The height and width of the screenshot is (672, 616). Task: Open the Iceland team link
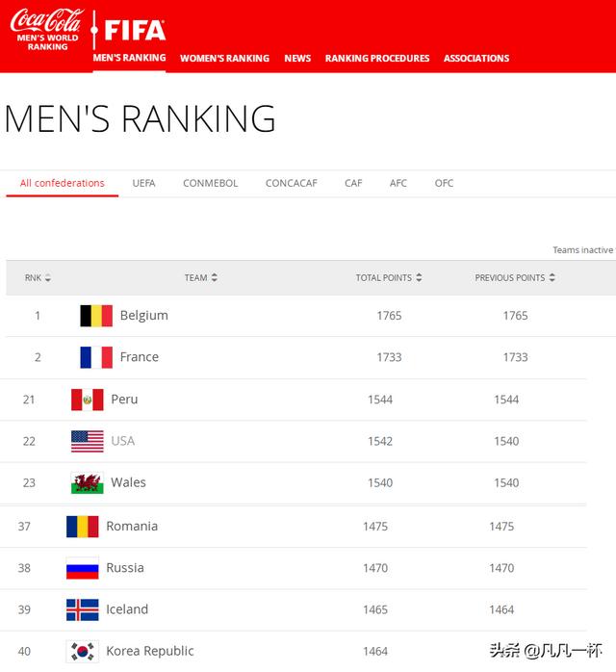click(x=127, y=609)
